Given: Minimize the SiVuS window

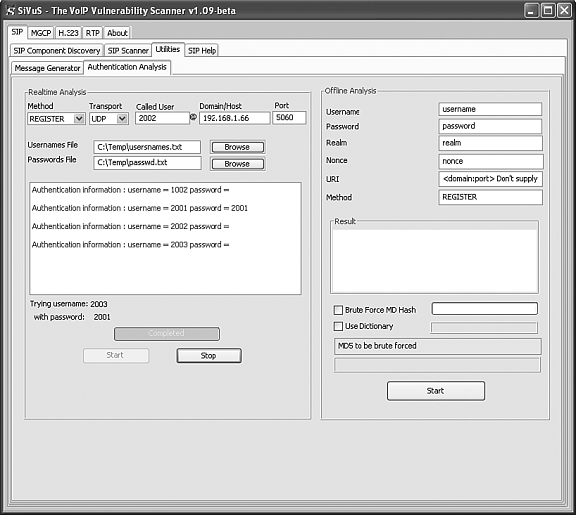Looking at the screenshot, I should (531, 10).
